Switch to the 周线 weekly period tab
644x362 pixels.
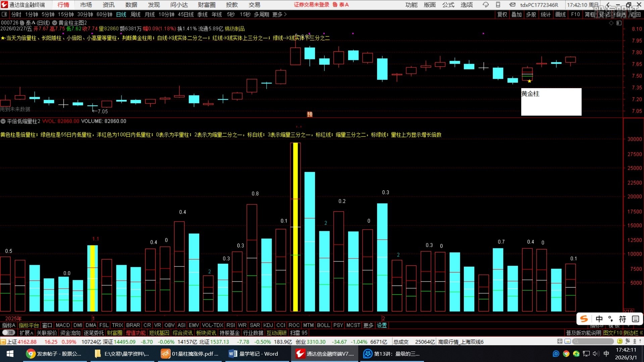click(135, 14)
